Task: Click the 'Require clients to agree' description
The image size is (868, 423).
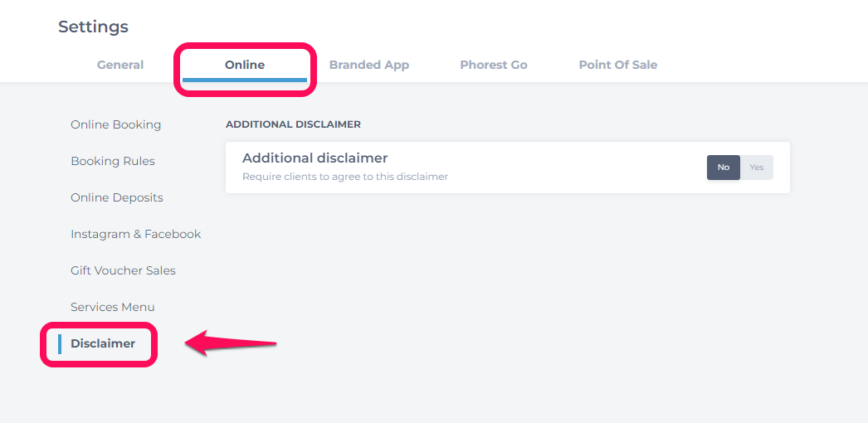Action: [345, 177]
